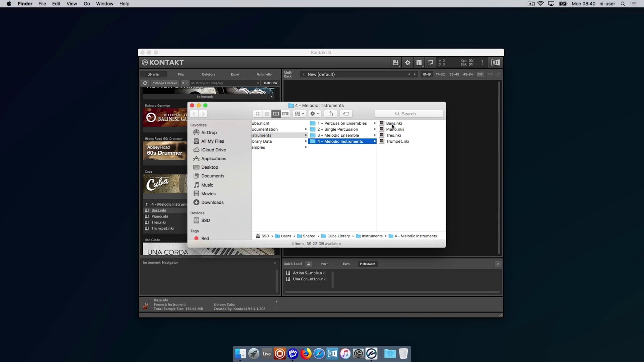
Task: Open Finder arrange-by dropdown
Action: coord(300,114)
